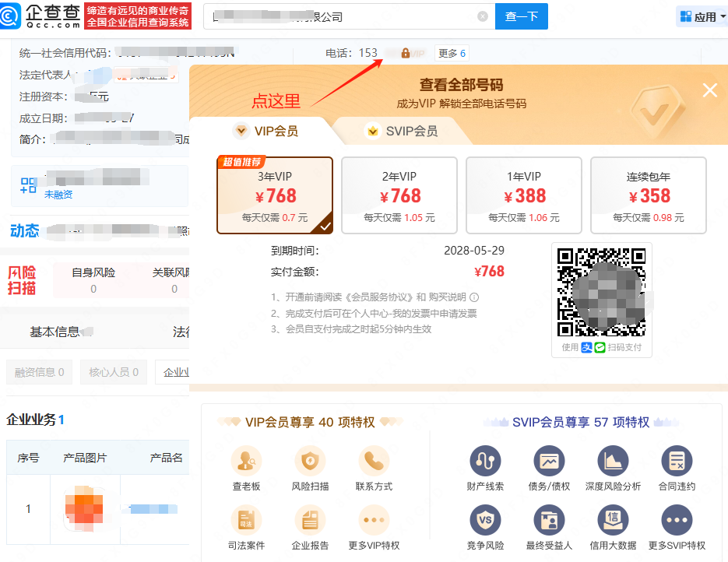Click the Alipay icon under QR code

point(586,348)
